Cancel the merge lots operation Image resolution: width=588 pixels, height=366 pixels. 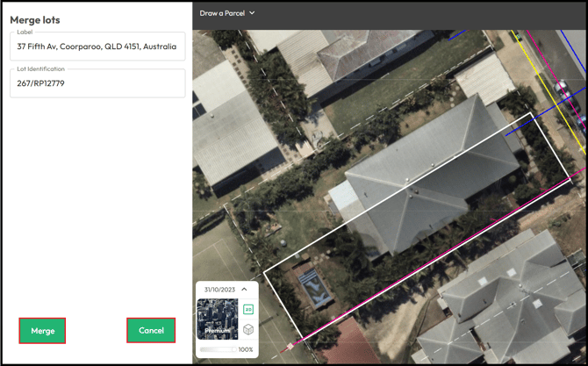(151, 330)
